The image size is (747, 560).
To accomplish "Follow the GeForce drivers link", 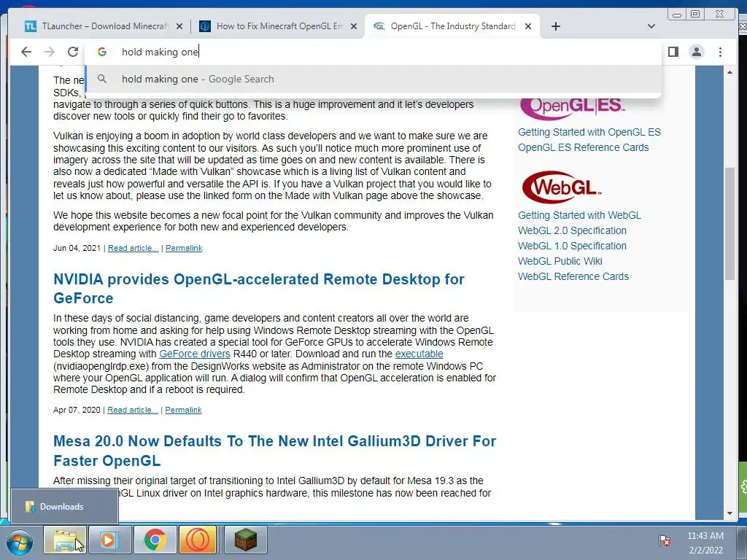I will (x=194, y=354).
